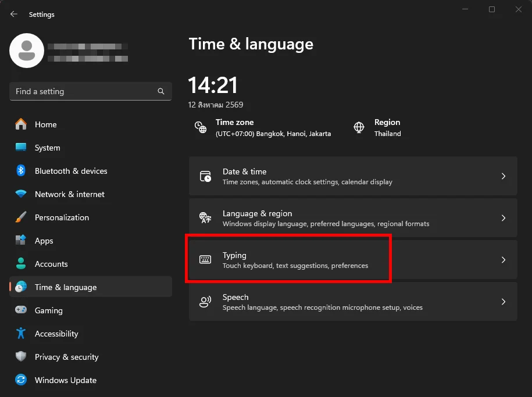Click the Windows Update refresh icon
This screenshot has width=532, height=397.
point(21,380)
